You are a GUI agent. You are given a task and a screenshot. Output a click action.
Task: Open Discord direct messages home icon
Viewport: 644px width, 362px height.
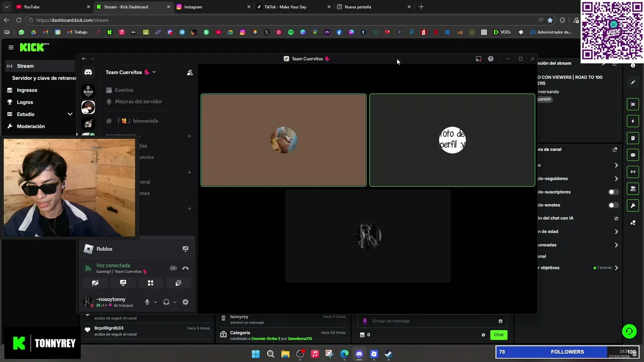click(88, 72)
